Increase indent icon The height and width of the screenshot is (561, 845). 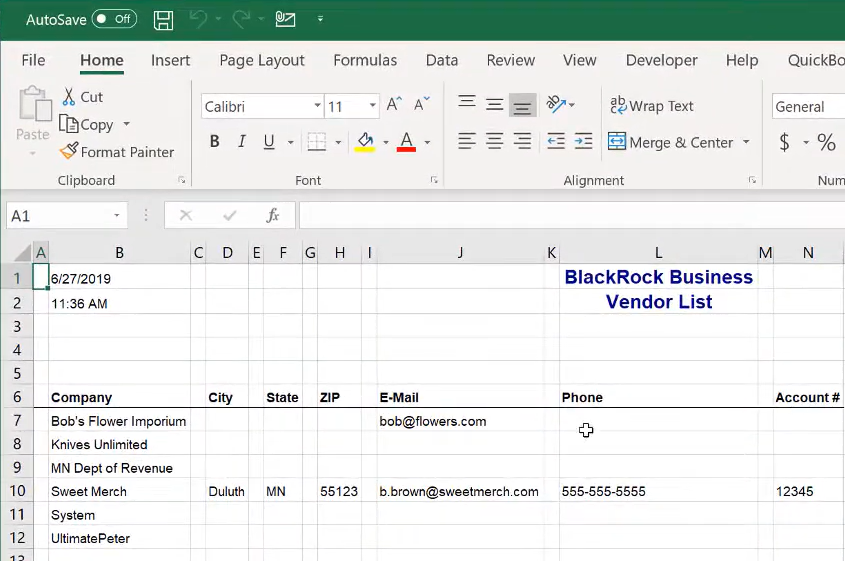pyautogui.click(x=583, y=142)
